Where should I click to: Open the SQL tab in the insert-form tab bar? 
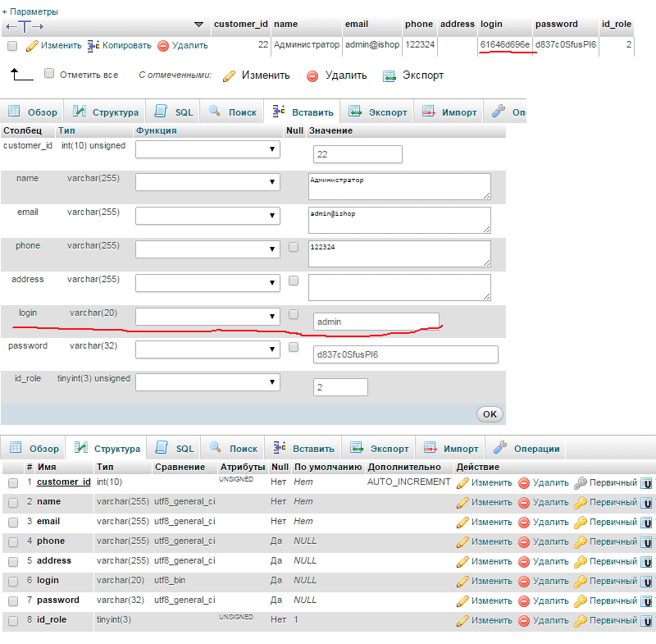(173, 112)
